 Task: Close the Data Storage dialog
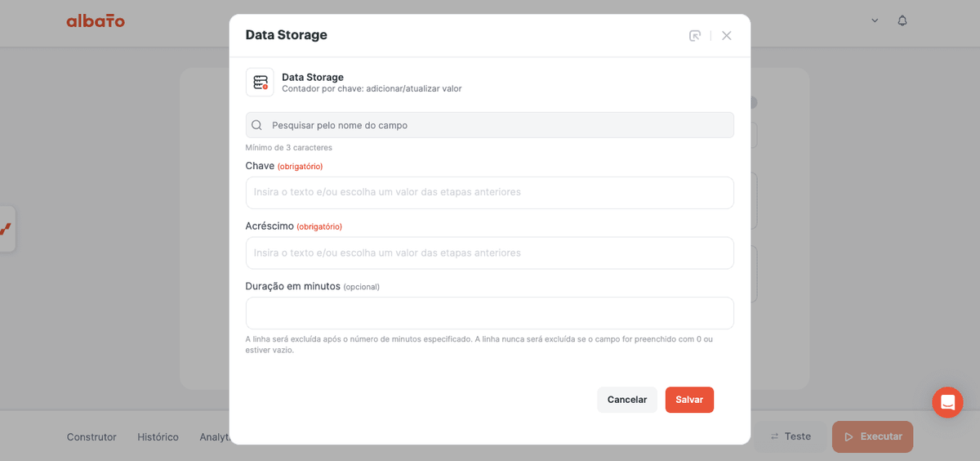[727, 35]
